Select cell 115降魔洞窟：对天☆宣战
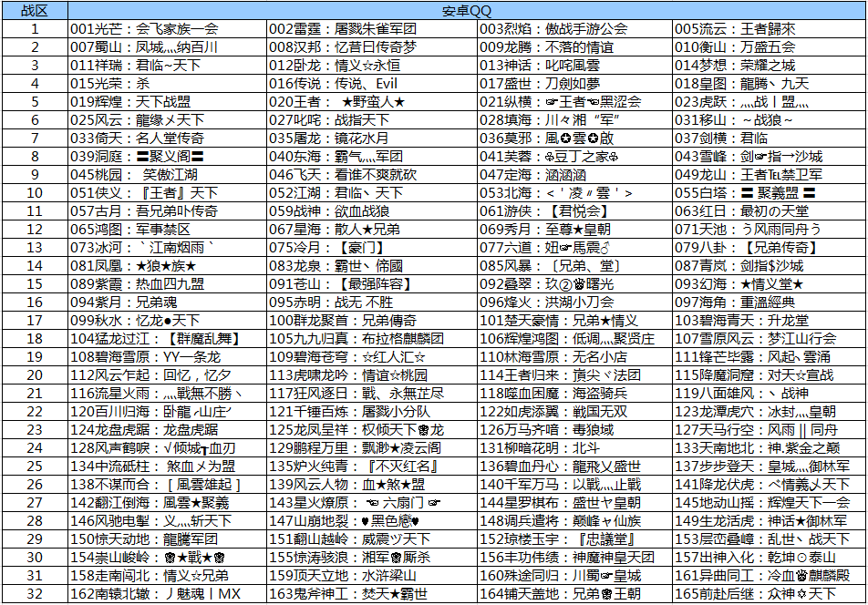 [x=769, y=375]
